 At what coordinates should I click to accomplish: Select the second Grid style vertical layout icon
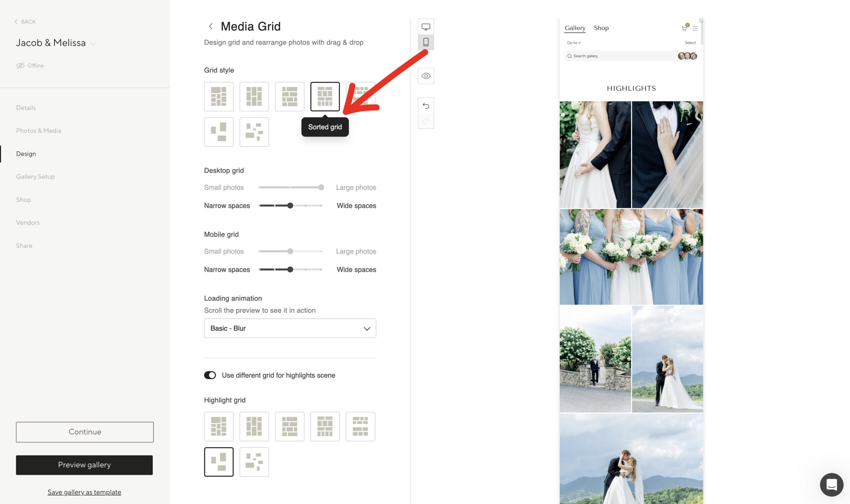[254, 97]
